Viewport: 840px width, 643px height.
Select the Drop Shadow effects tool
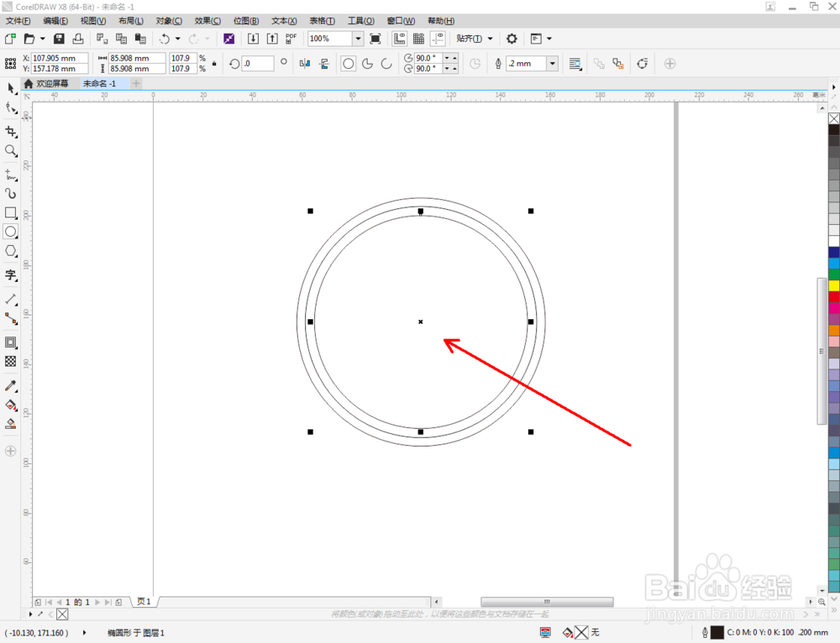coord(11,342)
